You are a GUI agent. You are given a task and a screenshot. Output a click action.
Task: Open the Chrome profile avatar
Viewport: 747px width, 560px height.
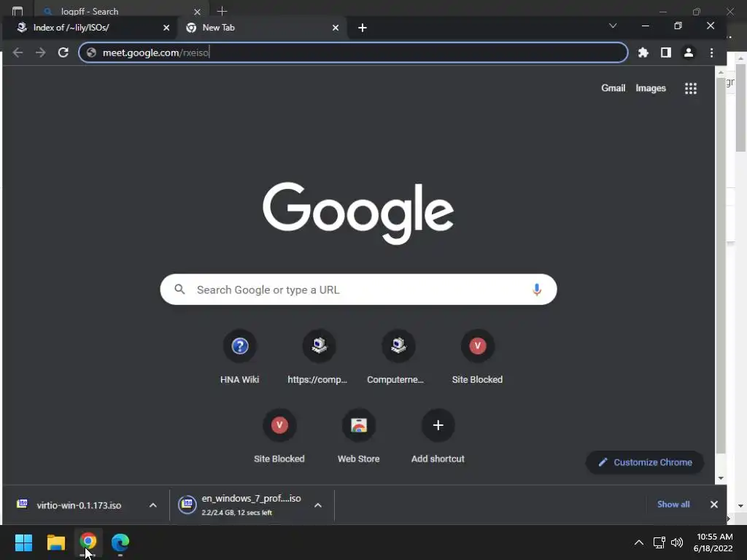(x=689, y=52)
